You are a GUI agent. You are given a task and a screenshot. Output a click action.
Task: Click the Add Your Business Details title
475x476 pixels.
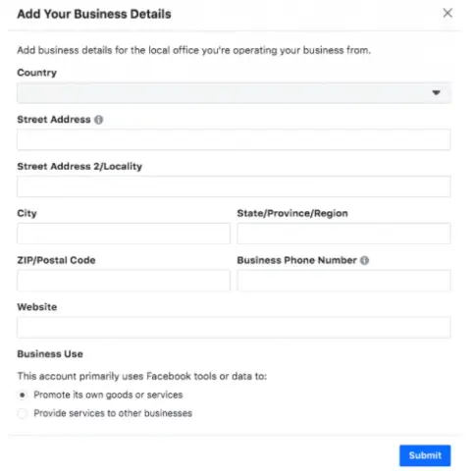(94, 14)
